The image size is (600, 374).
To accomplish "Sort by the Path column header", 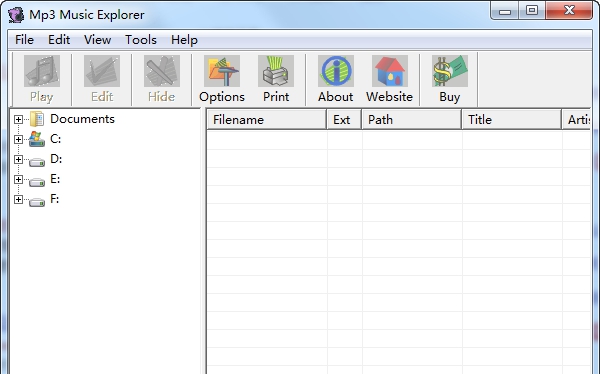I will [x=412, y=119].
